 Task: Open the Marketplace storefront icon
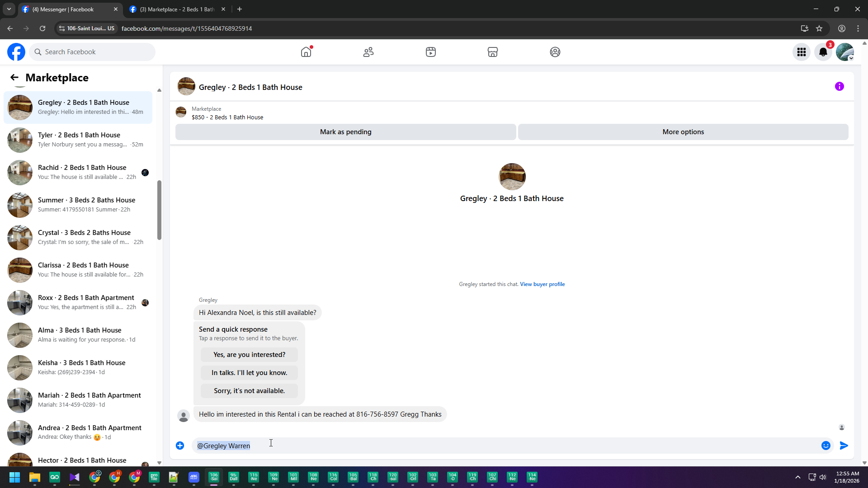(x=493, y=52)
